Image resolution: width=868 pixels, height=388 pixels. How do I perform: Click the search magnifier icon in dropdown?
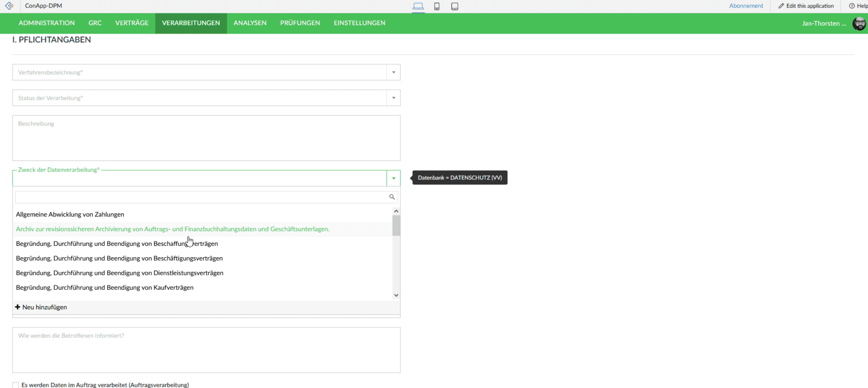pos(392,197)
